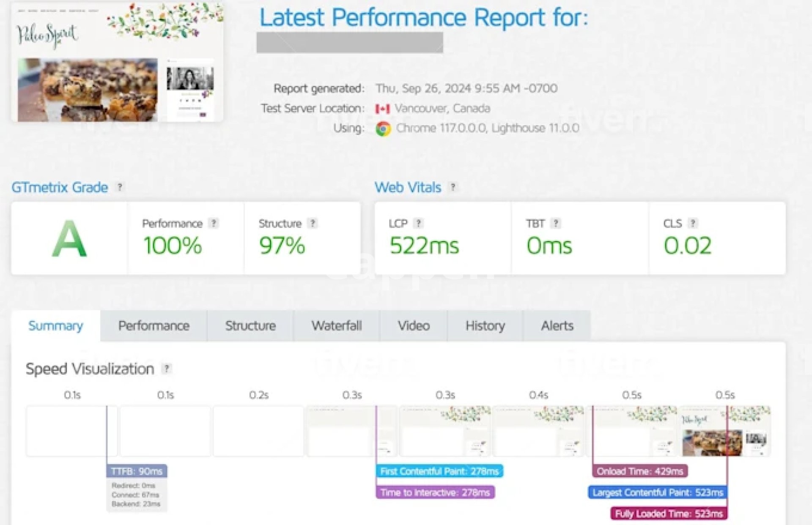Switch to the Performance tab
Image resolution: width=812 pixels, height=525 pixels.
click(x=154, y=326)
